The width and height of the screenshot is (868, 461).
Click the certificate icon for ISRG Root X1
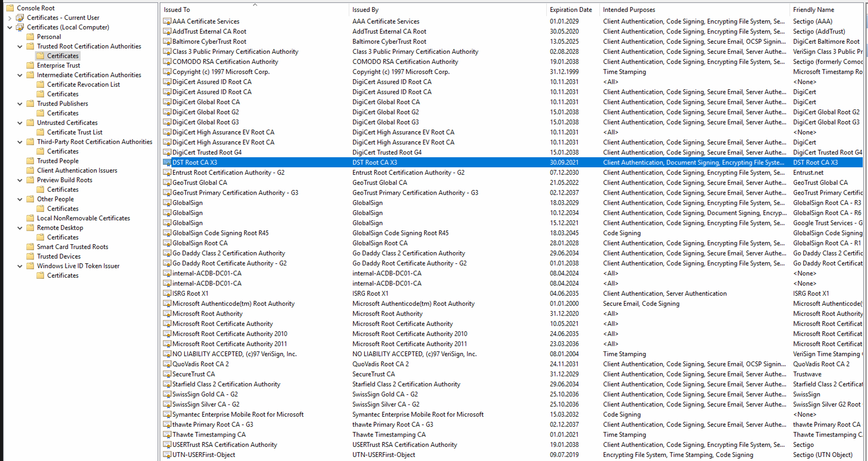coord(167,294)
